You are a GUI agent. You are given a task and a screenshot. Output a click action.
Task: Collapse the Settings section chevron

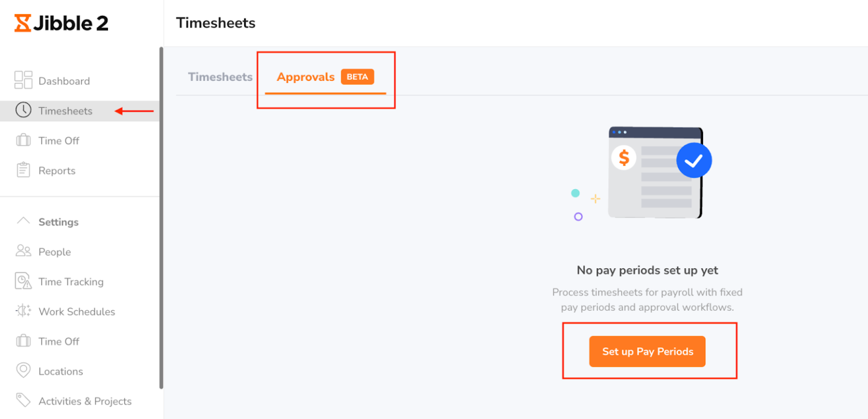pyautogui.click(x=23, y=221)
